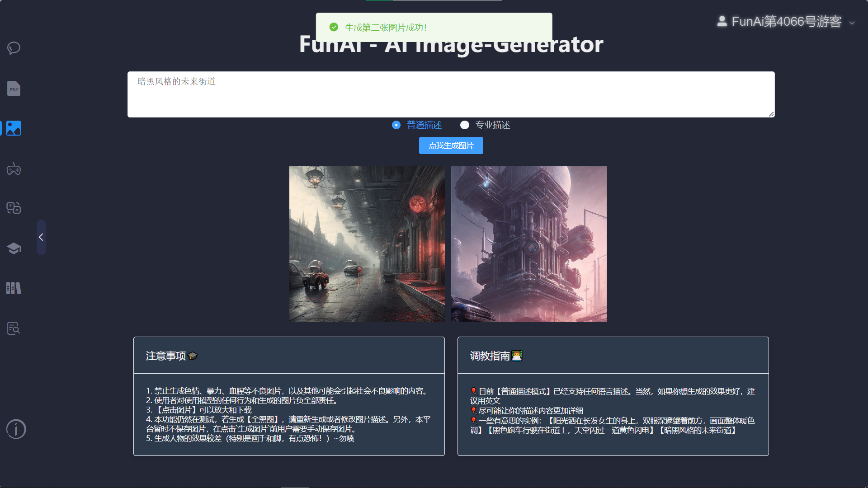Click the user avatar icon
Viewport: 868px width, 488px height.
pos(722,21)
